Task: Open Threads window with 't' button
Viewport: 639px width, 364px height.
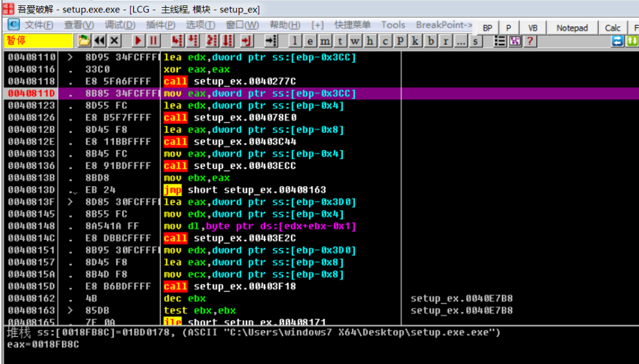Action: tap(340, 41)
